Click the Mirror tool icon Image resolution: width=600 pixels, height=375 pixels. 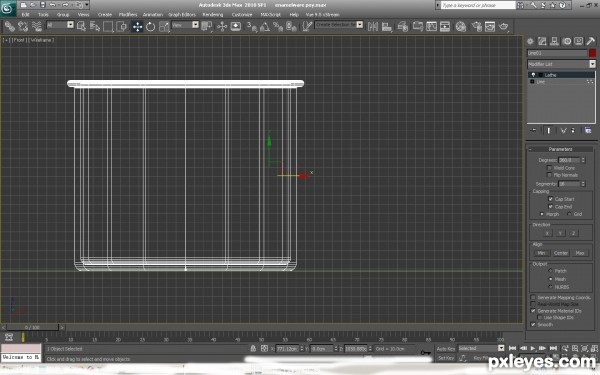pyautogui.click(x=373, y=26)
